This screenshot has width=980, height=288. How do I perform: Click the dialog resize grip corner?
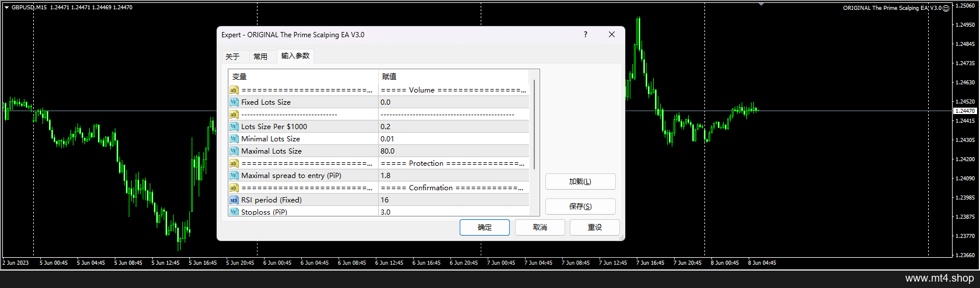622,237
